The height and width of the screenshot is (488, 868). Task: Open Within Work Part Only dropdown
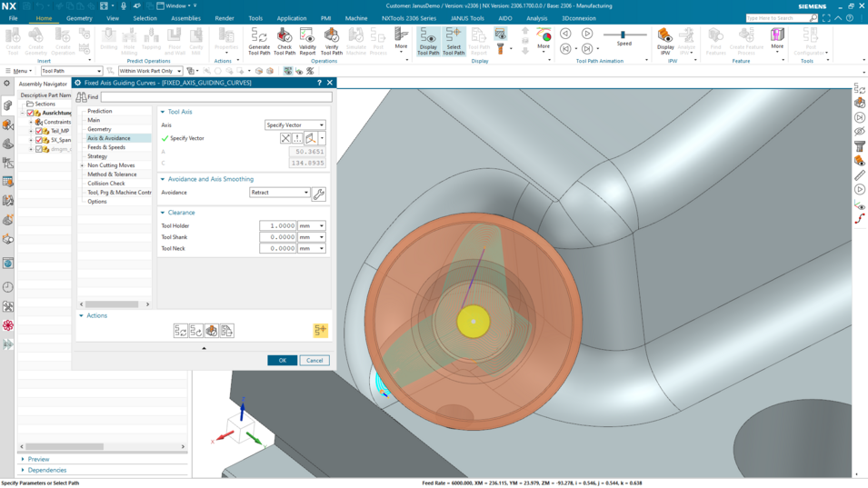click(x=151, y=71)
